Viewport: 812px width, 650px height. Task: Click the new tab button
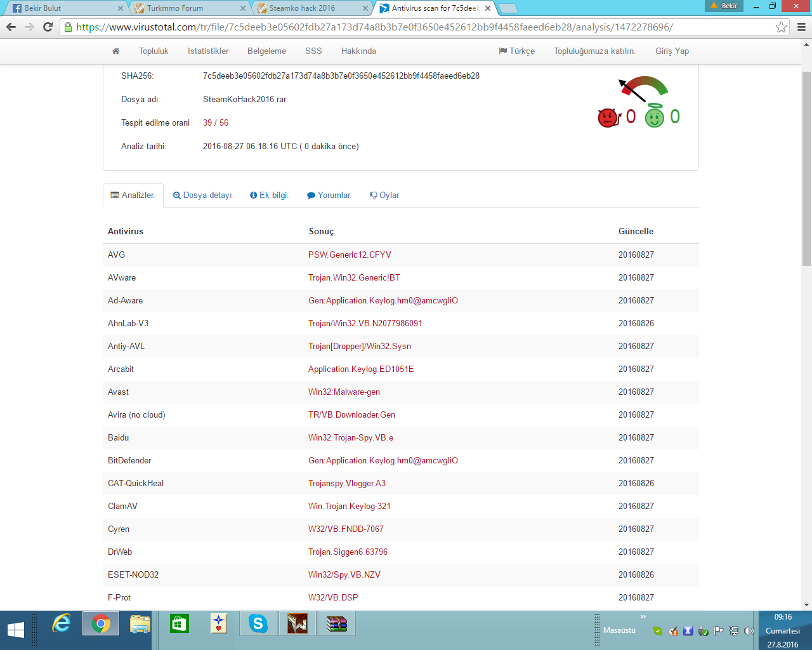508,8
